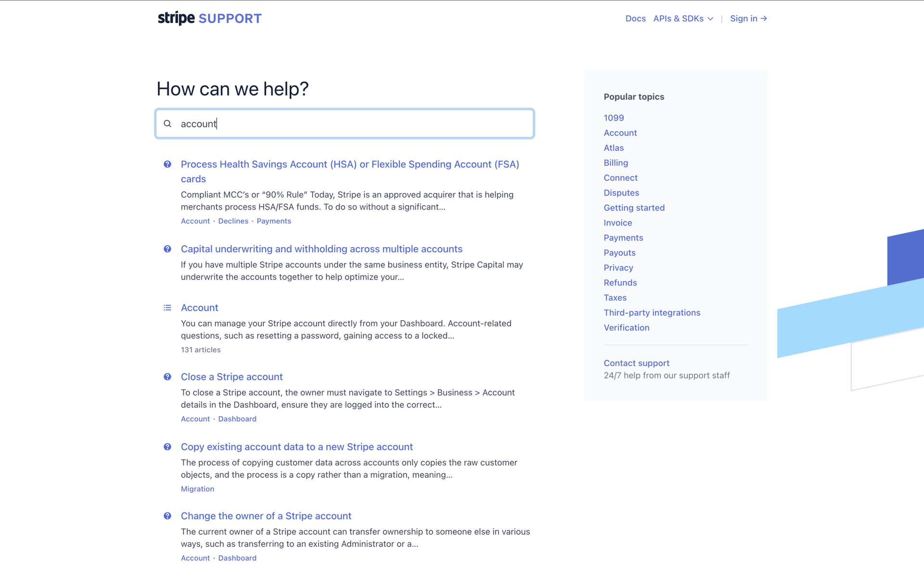Image resolution: width=924 pixels, height=578 pixels.
Task: Expand the APIs & SDKs dropdown
Action: coord(683,18)
